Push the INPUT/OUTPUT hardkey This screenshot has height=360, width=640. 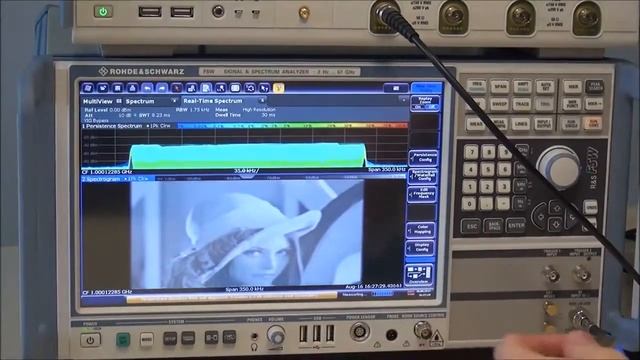click(x=543, y=124)
